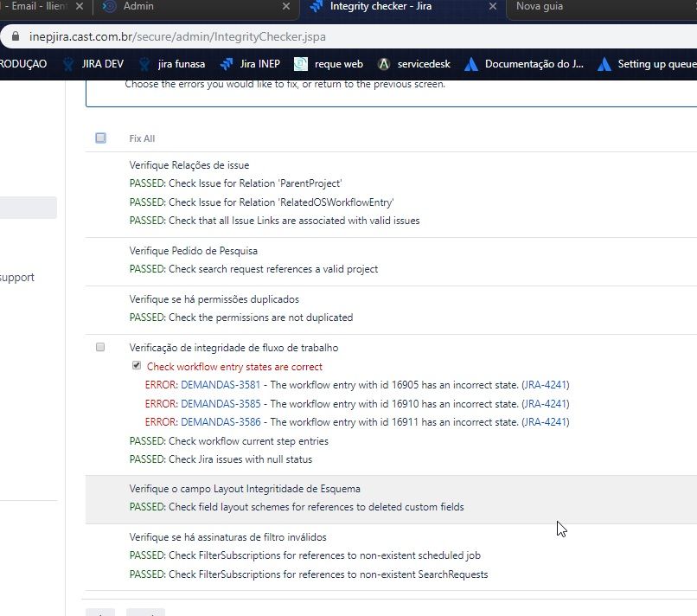Viewport: 697px width, 616px height.
Task: Click the 'support' sidebar link
Action: pos(17,278)
